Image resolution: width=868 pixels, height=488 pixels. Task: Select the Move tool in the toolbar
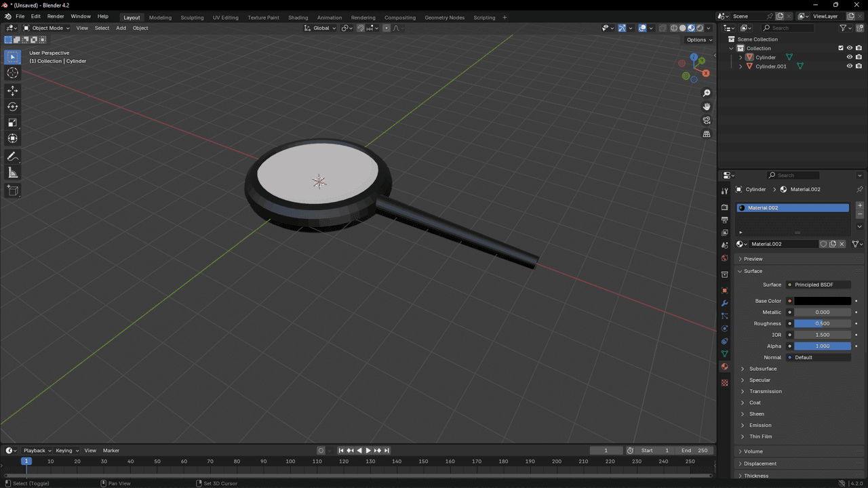pyautogui.click(x=12, y=90)
